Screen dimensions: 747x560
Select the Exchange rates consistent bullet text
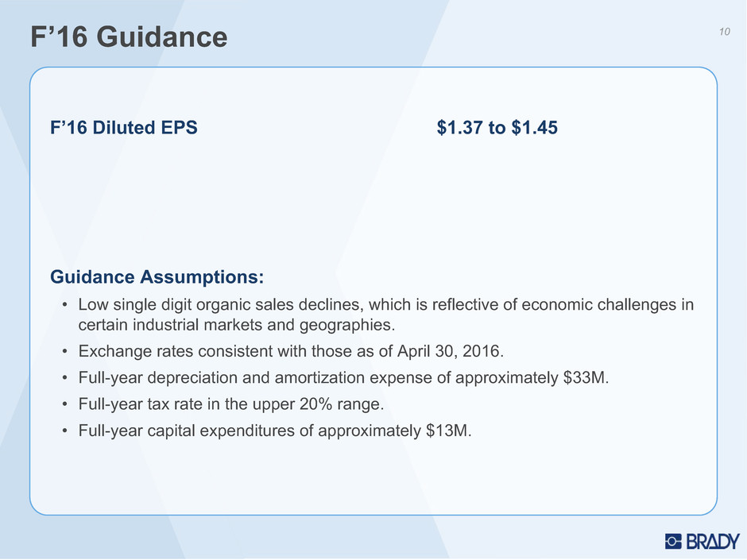291,351
